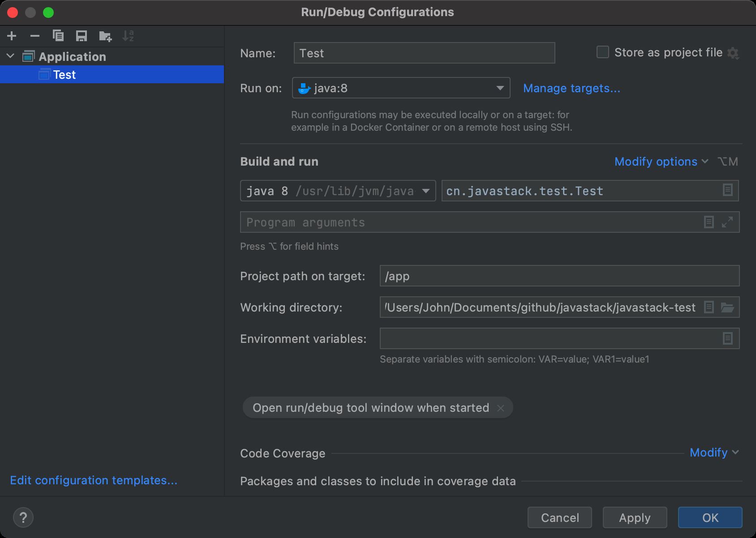756x538 pixels.
Task: Click the Apply button
Action: [x=635, y=517]
